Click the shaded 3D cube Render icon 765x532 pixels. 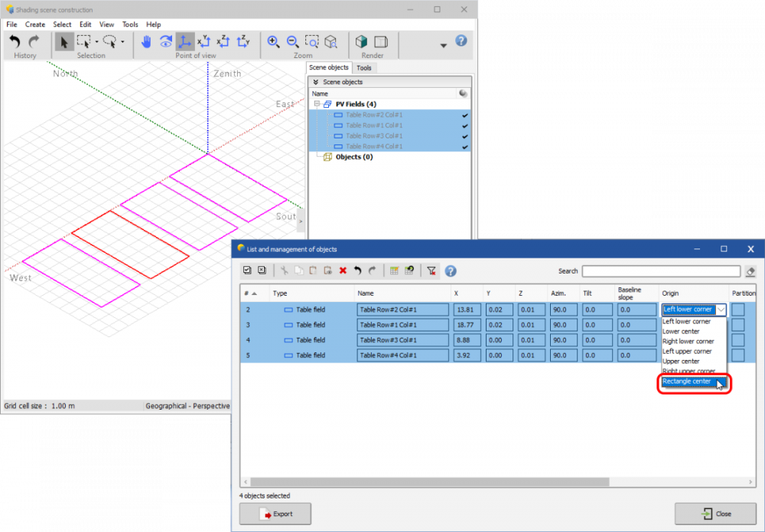[361, 42]
